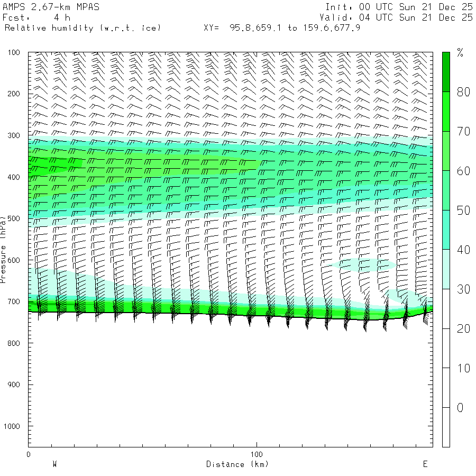
Task: Click the 'Fcst: 4 h' forecast label
Action: (x=36, y=17)
